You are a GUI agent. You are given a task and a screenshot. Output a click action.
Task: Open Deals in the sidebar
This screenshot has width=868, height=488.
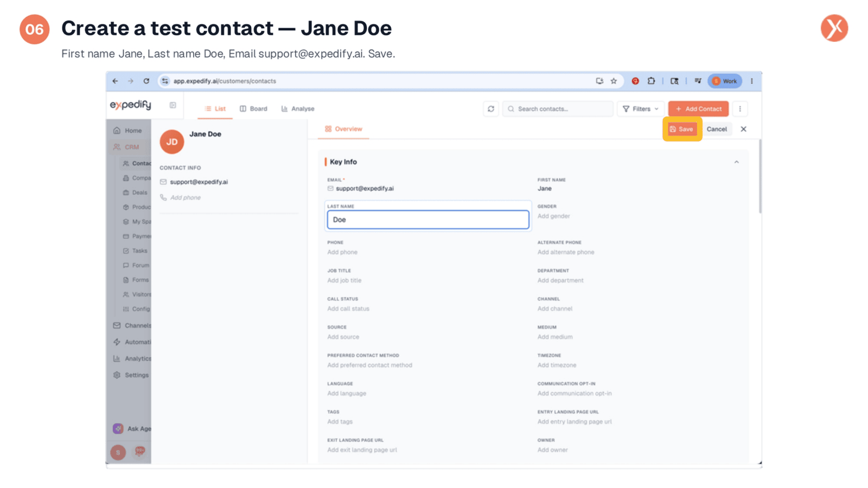pyautogui.click(x=135, y=192)
